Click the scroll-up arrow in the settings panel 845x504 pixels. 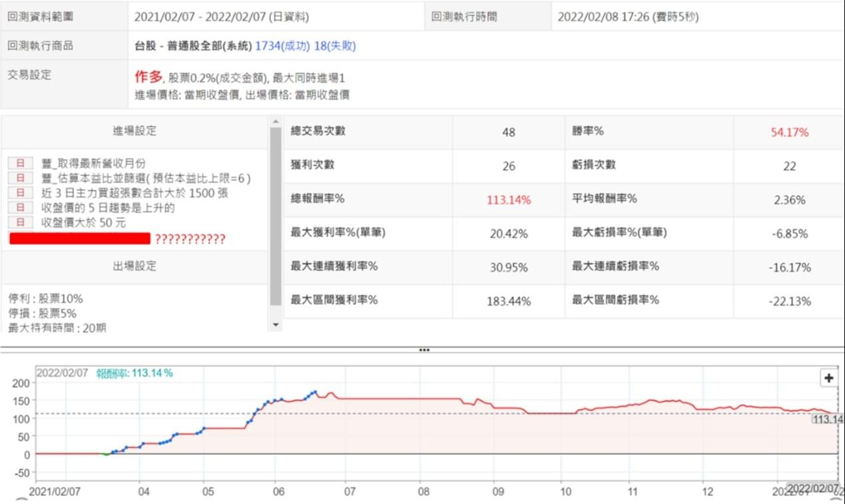coord(275,121)
